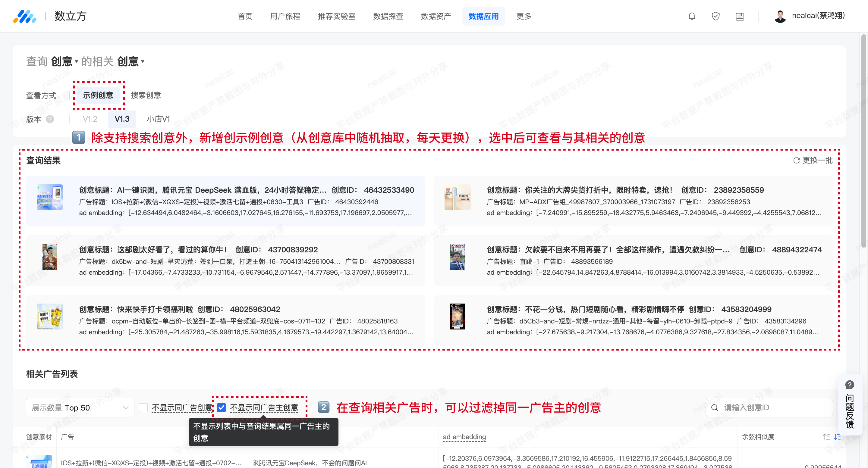Click the ascending sort icon for 余弦相似度
Viewport: 868px width, 468px height.
pos(826,437)
